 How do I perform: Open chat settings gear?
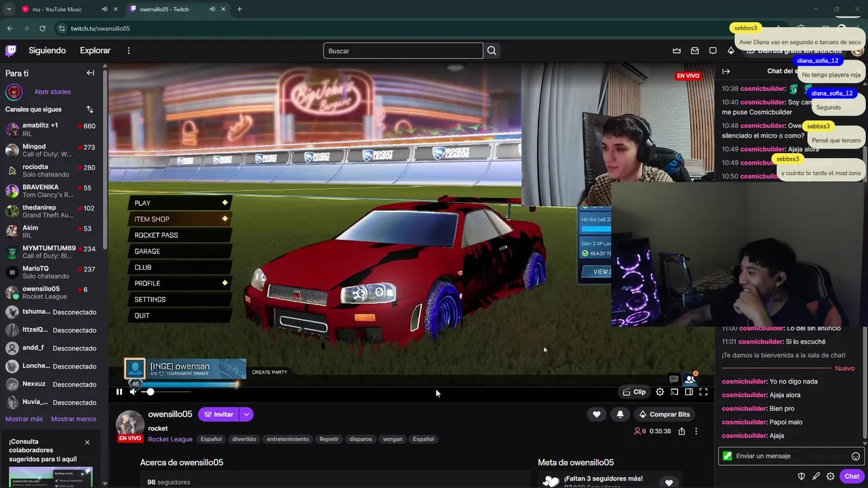(830, 476)
